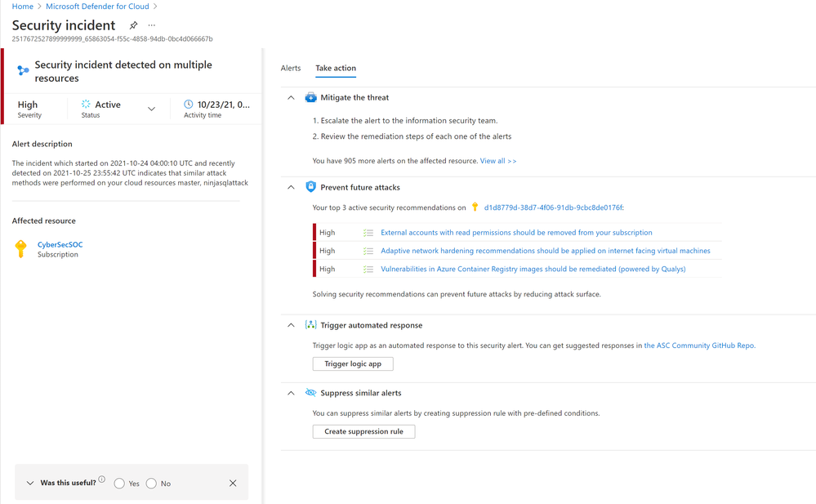Open Azure Container Registry vulnerabilities recommendation
Image resolution: width=816 pixels, height=504 pixels.
click(533, 270)
